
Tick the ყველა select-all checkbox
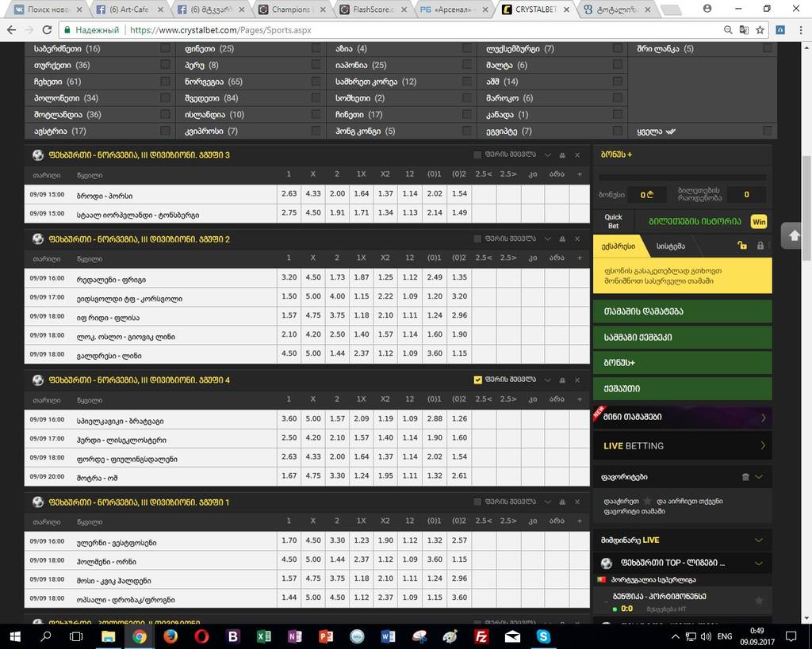click(x=768, y=131)
